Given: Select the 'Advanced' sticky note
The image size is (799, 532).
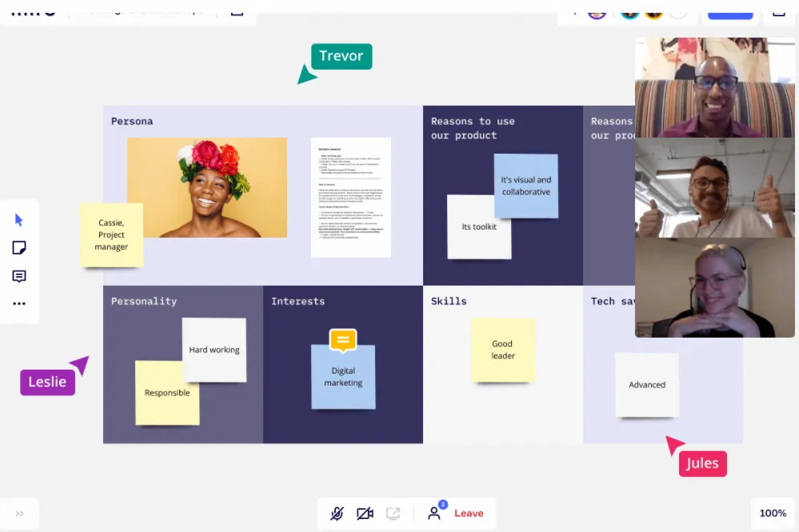Looking at the screenshot, I should pos(646,385).
